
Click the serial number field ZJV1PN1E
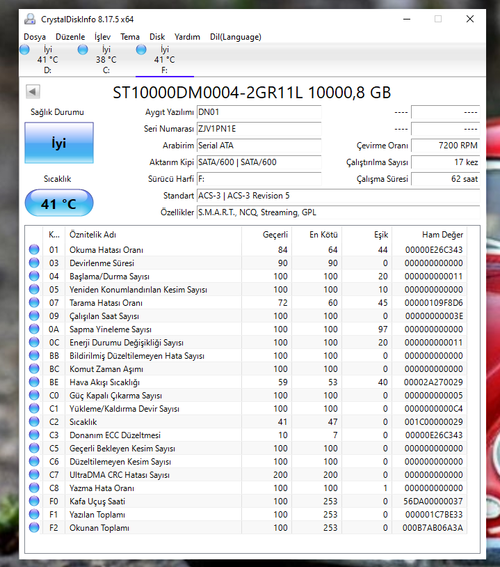pos(259,129)
